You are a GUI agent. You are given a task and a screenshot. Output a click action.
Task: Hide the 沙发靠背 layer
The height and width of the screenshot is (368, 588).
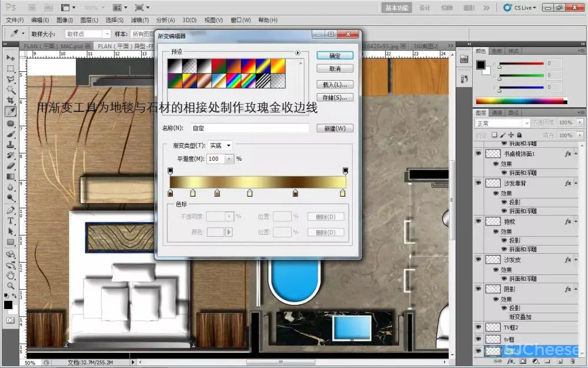click(478, 183)
